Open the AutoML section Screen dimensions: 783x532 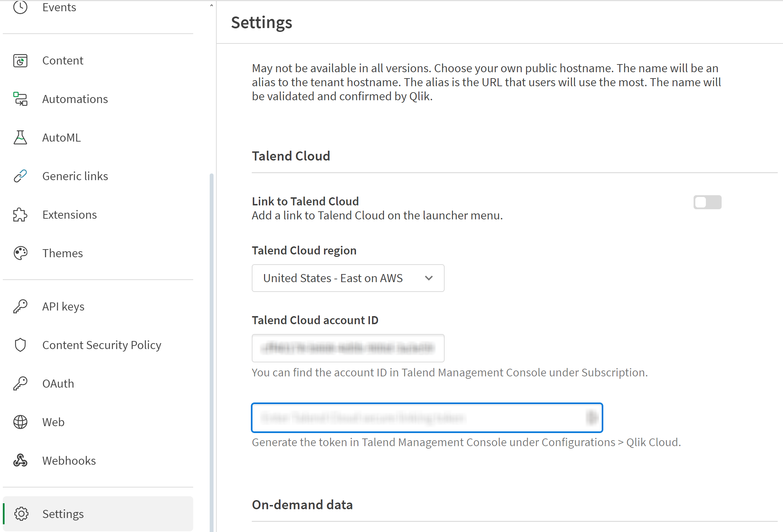click(x=62, y=137)
